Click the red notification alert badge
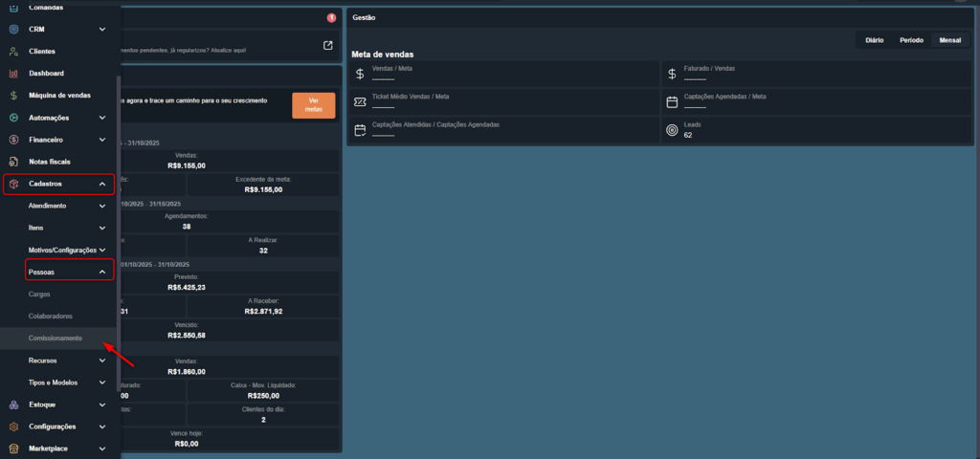980x459 pixels. pos(331,17)
